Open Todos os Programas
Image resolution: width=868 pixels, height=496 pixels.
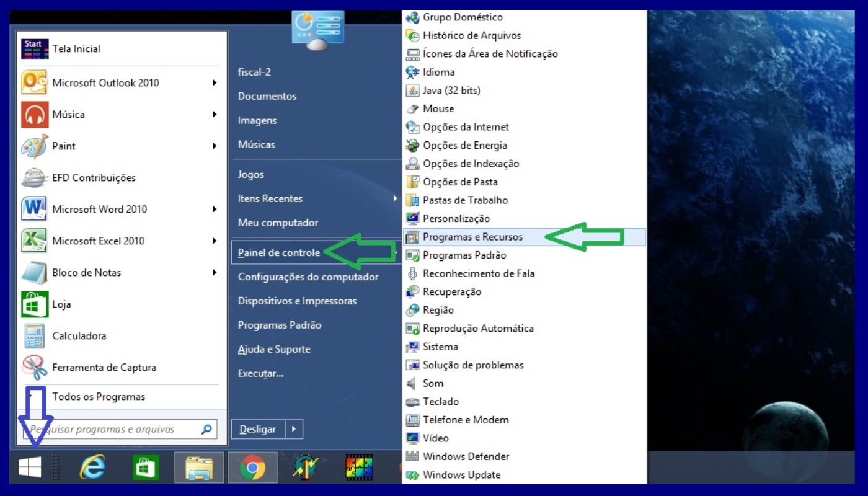coord(99,397)
